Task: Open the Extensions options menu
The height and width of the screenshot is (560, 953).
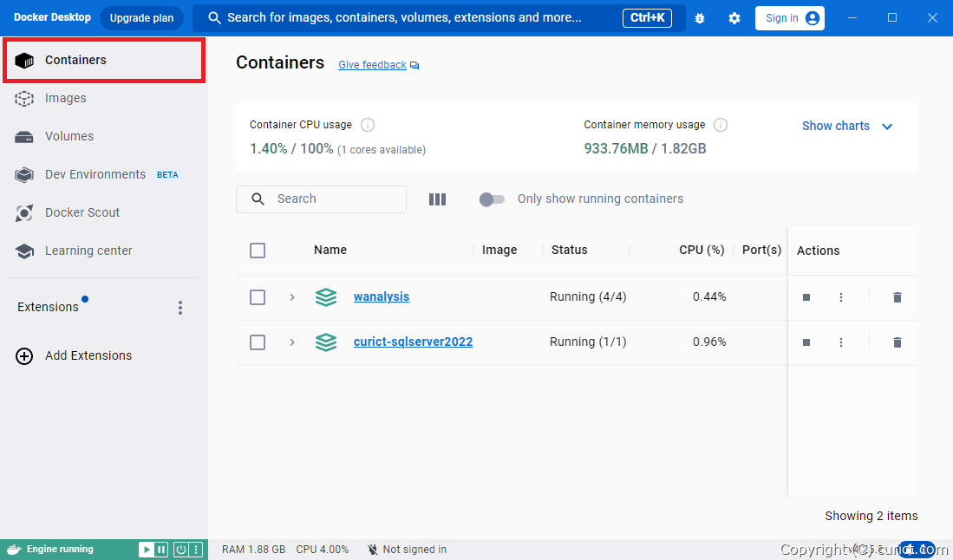Action: coord(180,308)
